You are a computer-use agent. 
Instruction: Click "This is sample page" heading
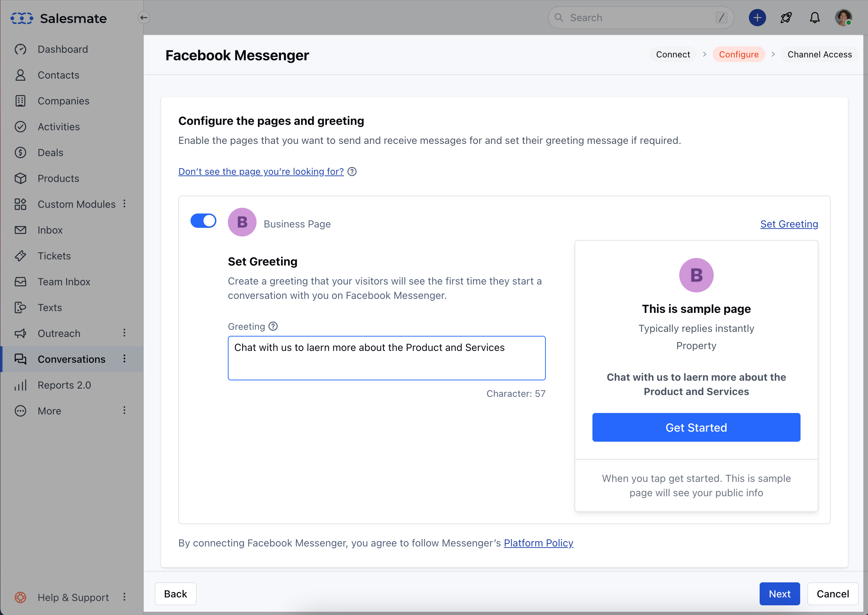tap(696, 309)
